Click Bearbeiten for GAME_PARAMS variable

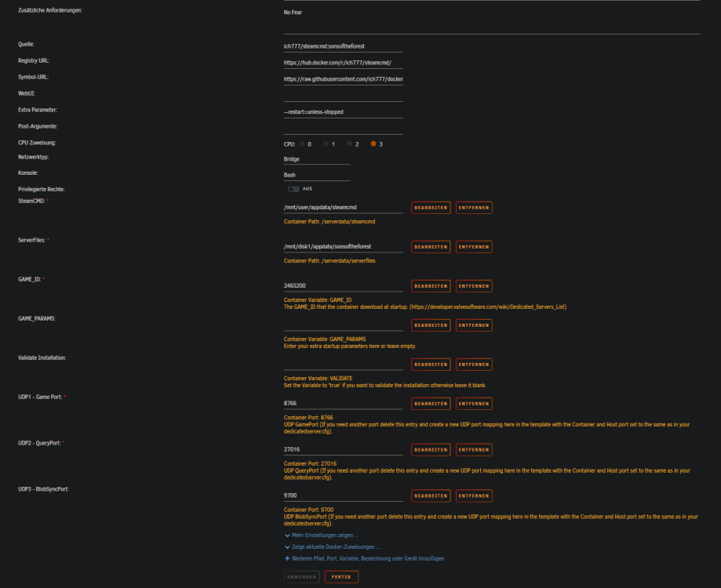(431, 325)
